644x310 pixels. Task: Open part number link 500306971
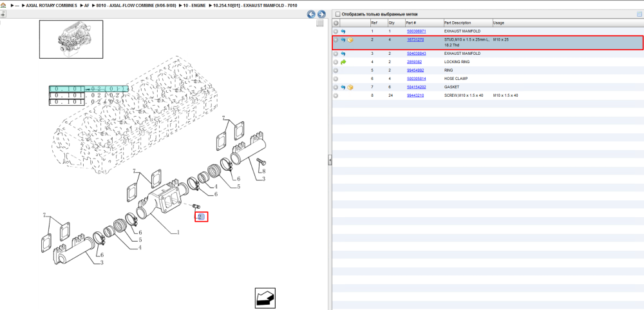pos(416,31)
